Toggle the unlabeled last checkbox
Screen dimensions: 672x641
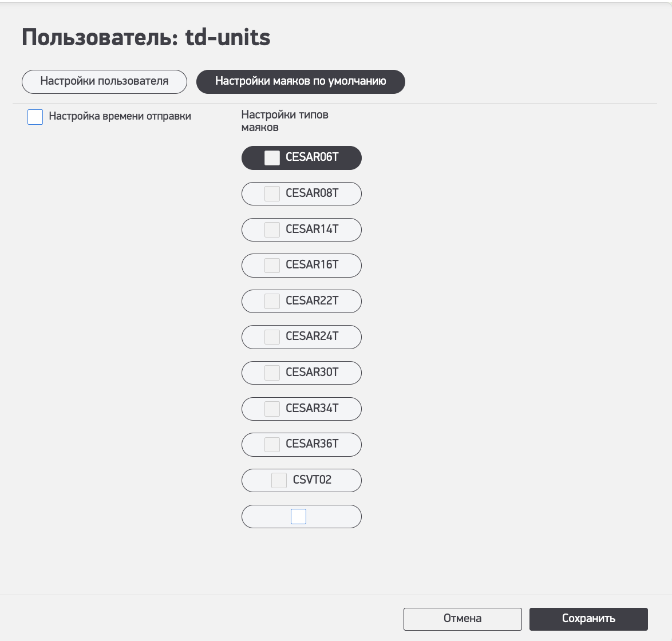(x=298, y=517)
